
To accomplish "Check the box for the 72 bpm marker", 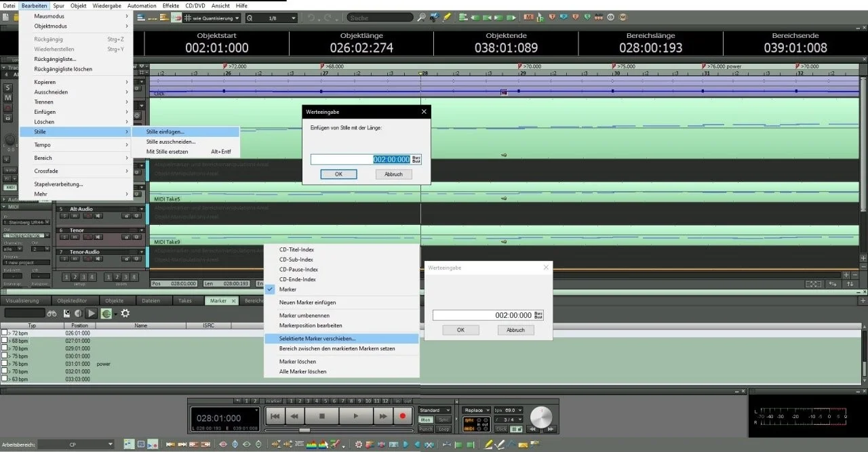I will (4, 333).
